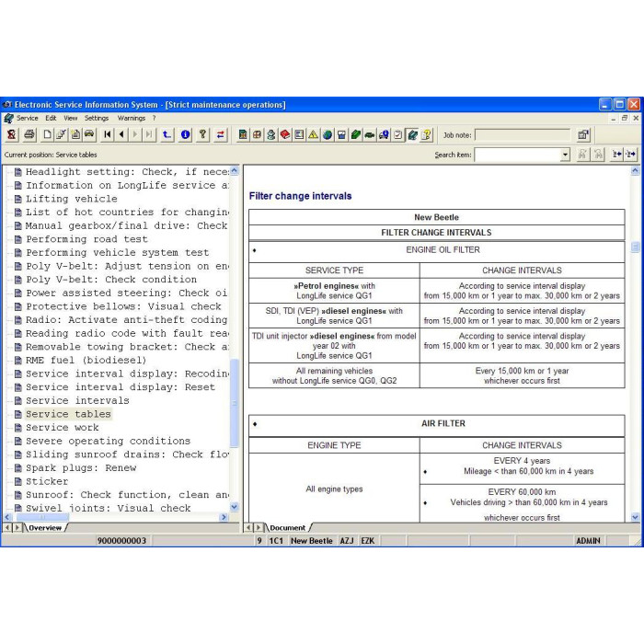Click the key icon in the toolbar

point(202,134)
